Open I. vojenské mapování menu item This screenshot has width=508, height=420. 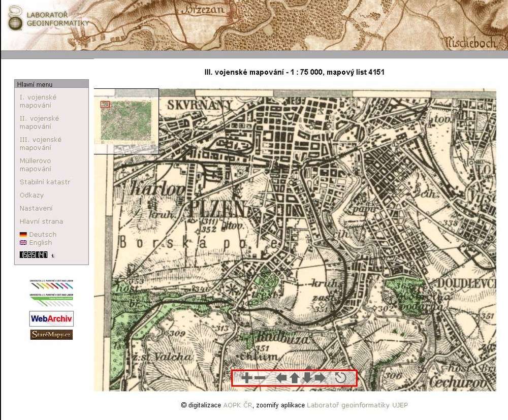pyautogui.click(x=38, y=101)
